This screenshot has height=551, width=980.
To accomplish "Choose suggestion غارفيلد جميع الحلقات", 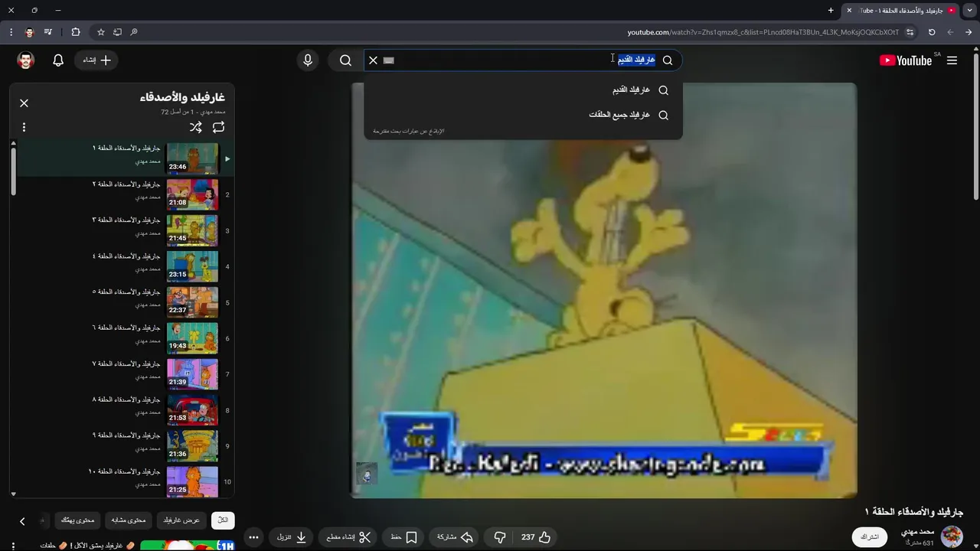I will click(x=523, y=115).
